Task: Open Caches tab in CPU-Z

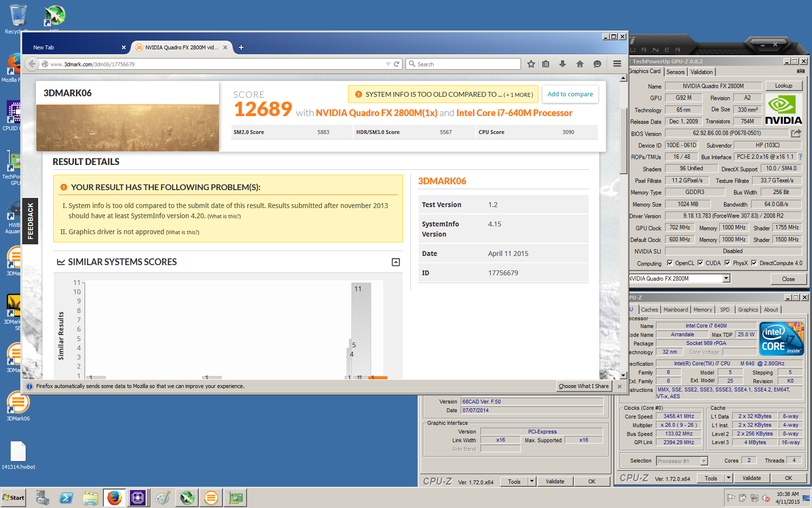Action: [649, 310]
